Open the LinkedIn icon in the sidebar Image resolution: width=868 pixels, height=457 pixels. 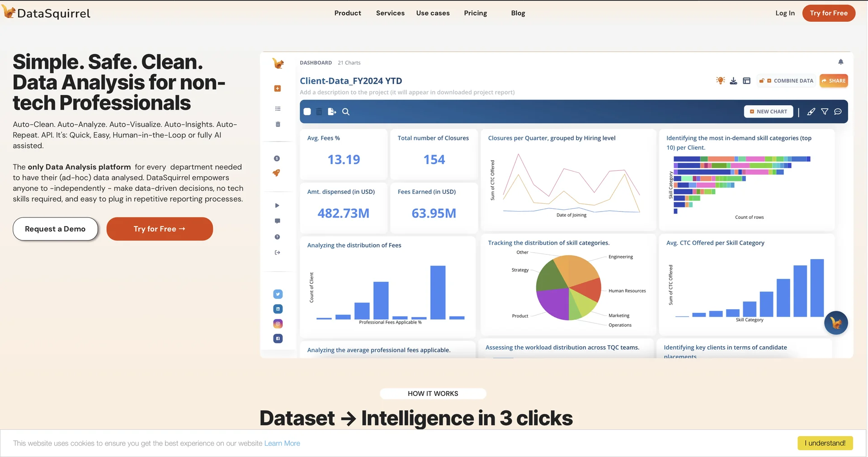(278, 309)
